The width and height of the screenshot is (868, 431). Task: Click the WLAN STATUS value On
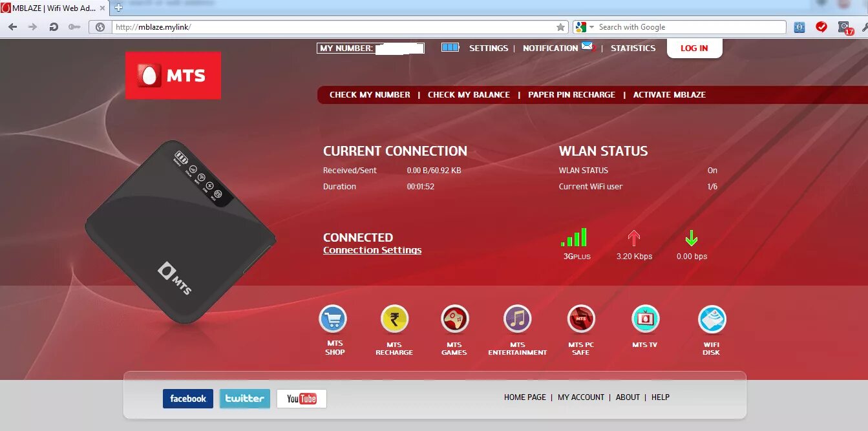pyautogui.click(x=712, y=171)
